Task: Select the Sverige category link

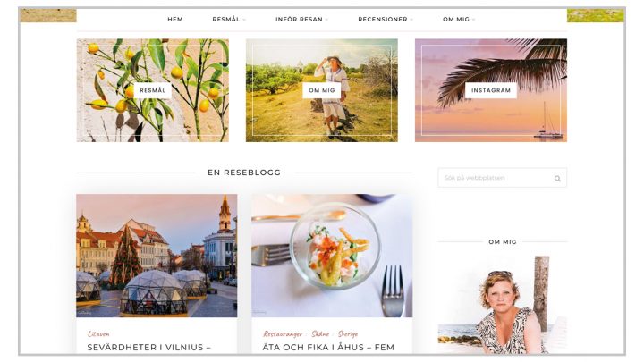Action: (348, 333)
